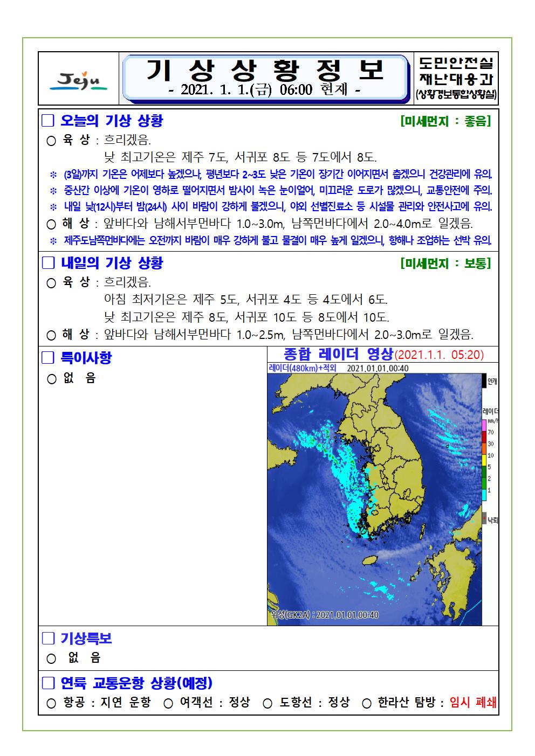This screenshot has width=535, height=756.
Task: Click the circle bullet before 도항선
Action: pos(268,703)
